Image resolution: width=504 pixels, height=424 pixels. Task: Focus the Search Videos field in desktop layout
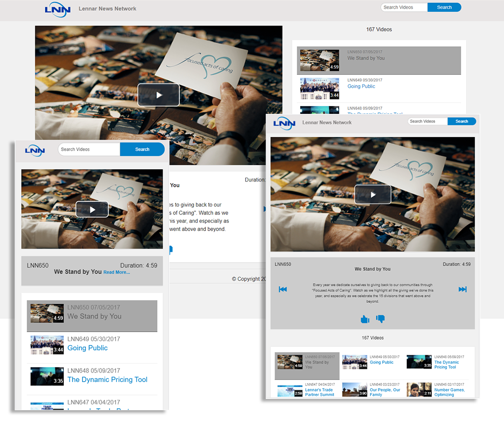[404, 7]
